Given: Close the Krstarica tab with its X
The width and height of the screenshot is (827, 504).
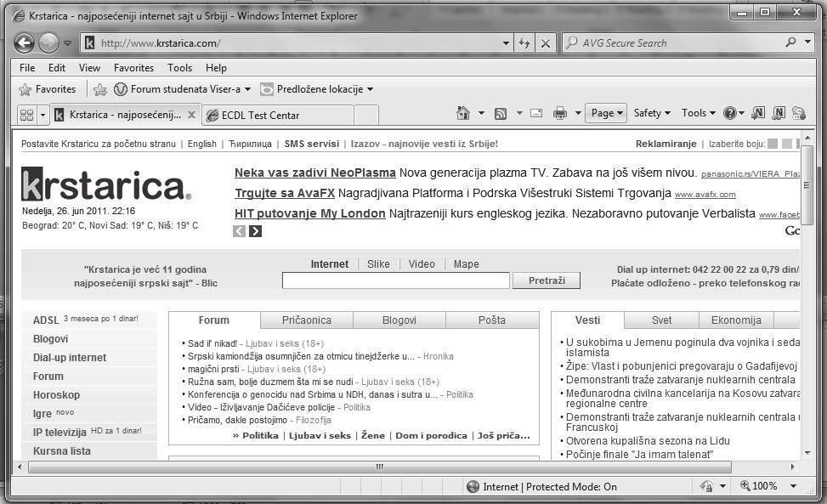Looking at the screenshot, I should (x=191, y=115).
